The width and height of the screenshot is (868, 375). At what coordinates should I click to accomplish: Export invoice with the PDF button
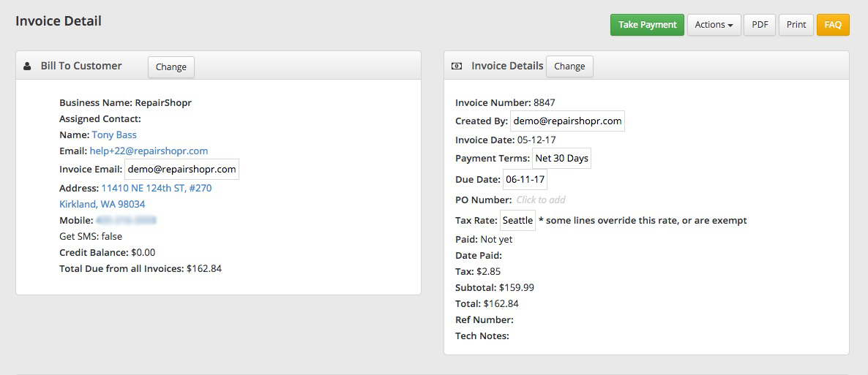(760, 25)
